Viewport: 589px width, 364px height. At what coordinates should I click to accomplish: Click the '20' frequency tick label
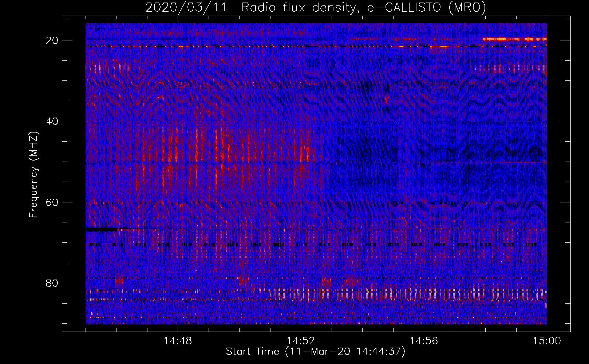(x=52, y=40)
